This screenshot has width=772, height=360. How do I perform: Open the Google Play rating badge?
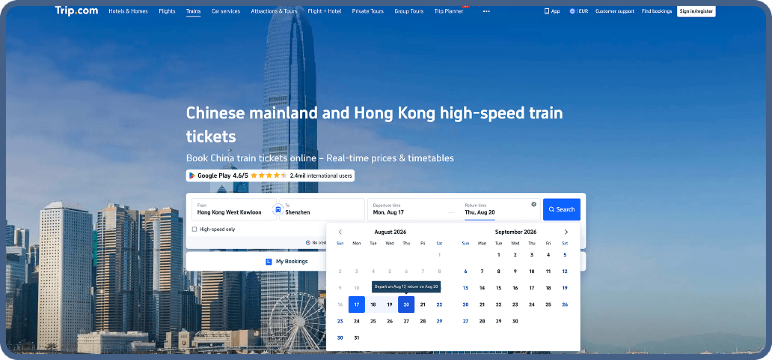(x=270, y=175)
